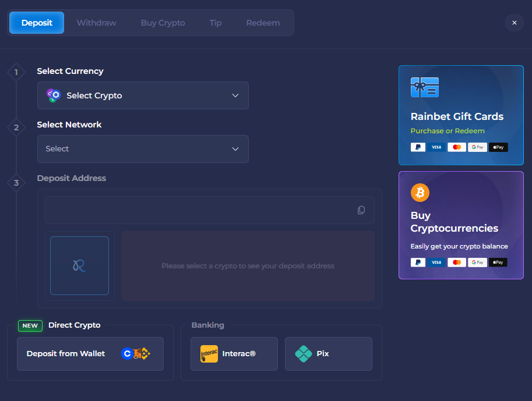
Task: Open the Tip tab
Action: point(216,23)
